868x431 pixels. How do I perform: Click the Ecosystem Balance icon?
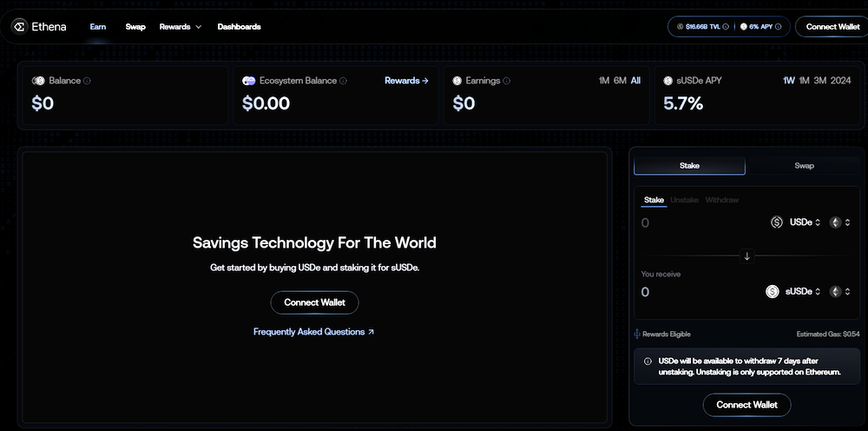tap(249, 81)
